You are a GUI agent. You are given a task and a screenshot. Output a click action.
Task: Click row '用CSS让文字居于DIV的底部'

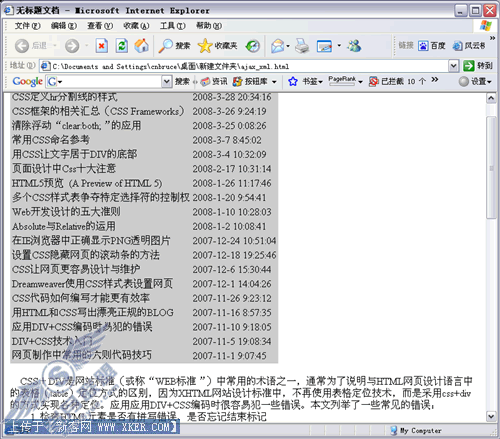tap(144, 154)
